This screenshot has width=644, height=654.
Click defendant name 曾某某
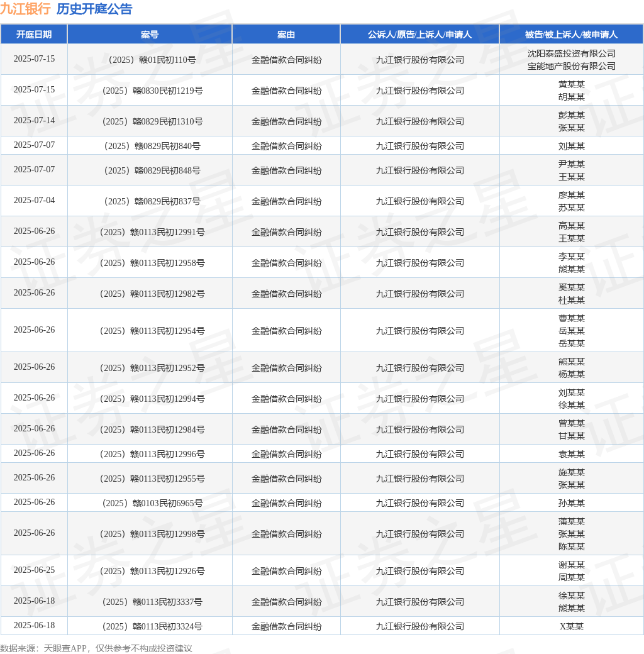(572, 424)
